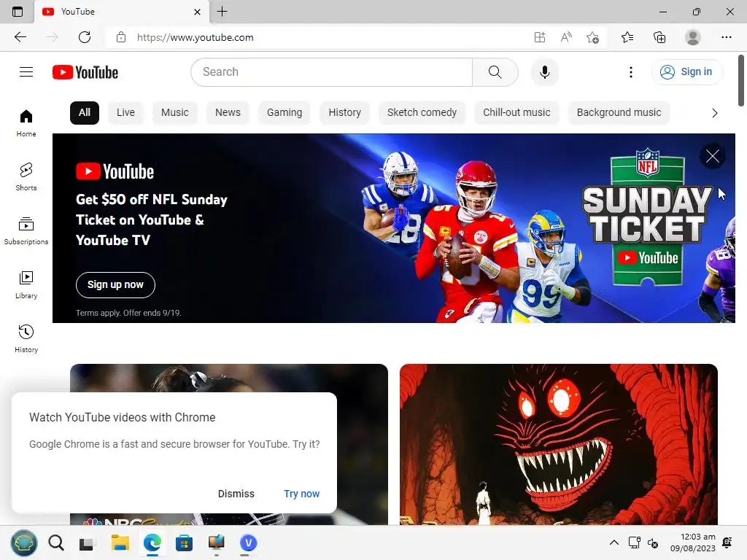Select the Music category chip

(x=175, y=113)
